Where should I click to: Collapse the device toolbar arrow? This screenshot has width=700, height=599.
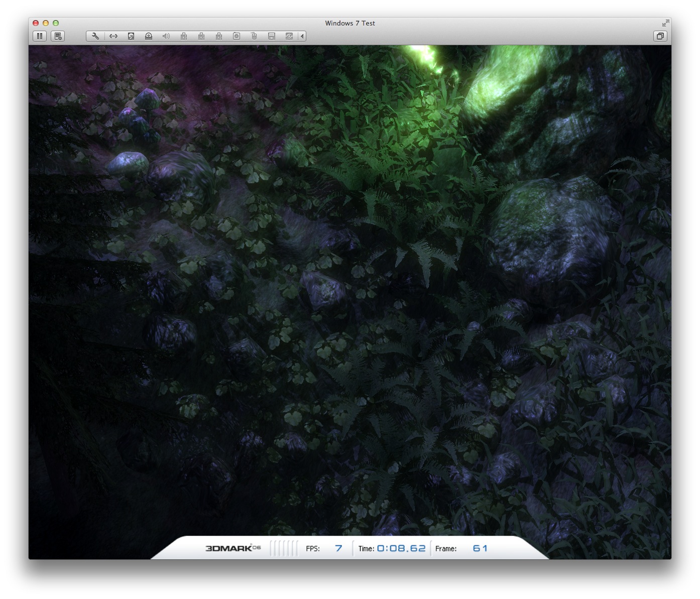pyautogui.click(x=302, y=36)
